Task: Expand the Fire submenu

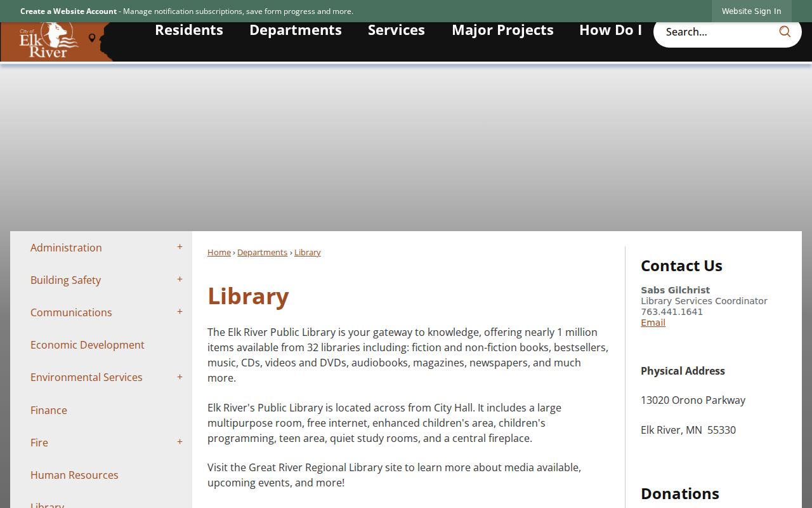Action: tap(180, 442)
